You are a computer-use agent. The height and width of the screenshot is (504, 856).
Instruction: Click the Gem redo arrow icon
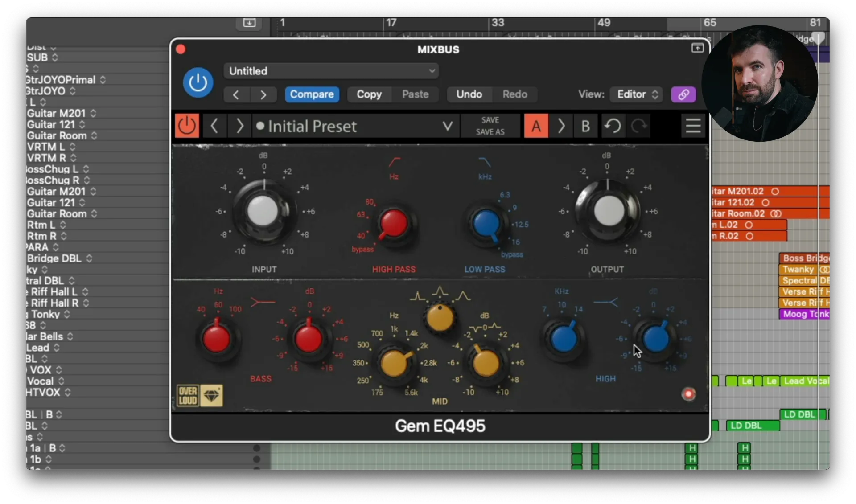(639, 126)
